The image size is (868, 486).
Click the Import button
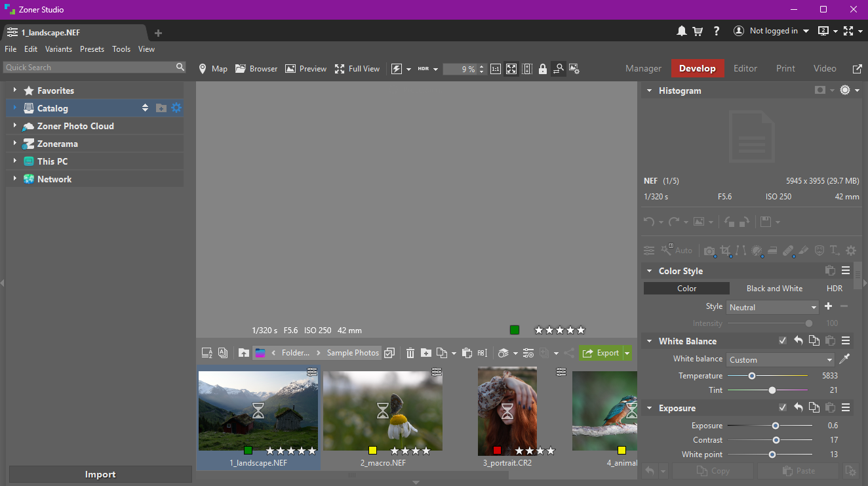coord(100,474)
